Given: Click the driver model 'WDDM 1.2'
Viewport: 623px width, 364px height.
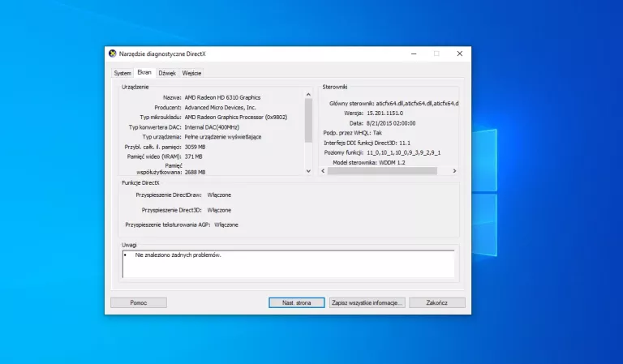Looking at the screenshot, I should click(392, 162).
